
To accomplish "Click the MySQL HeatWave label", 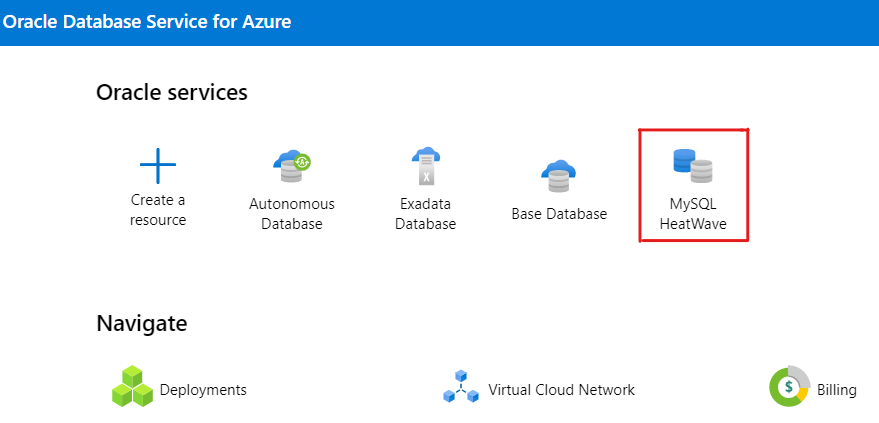I will (x=693, y=214).
